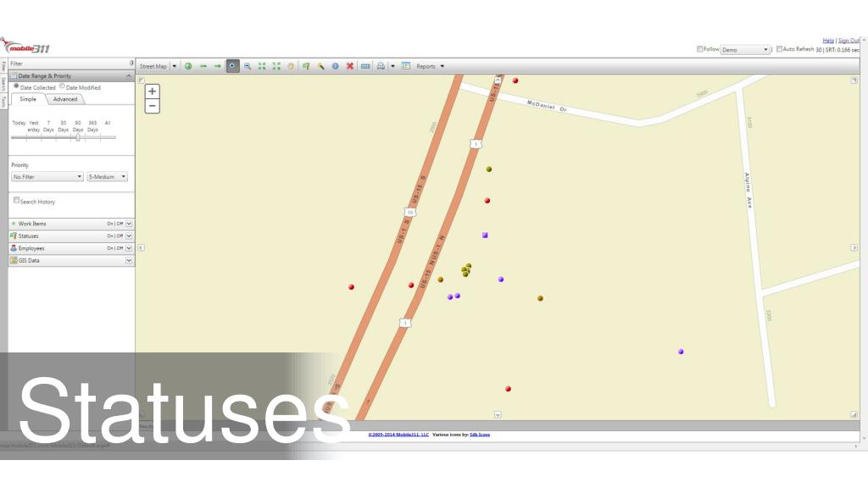
Task: Click the Statuses flag icon in sidebar
Action: (14, 236)
